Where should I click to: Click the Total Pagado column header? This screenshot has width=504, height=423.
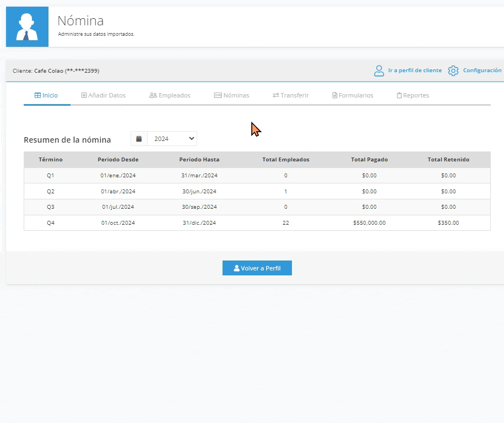(x=369, y=160)
